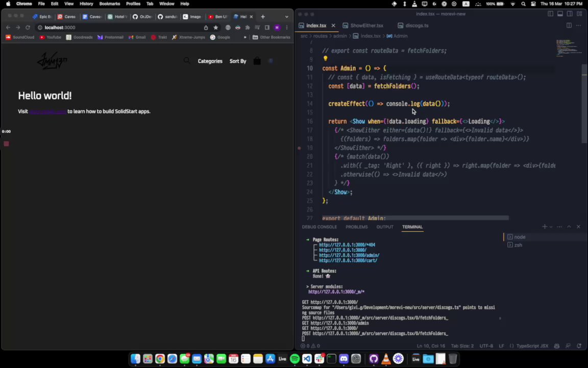
Task: Open the Goodreads bookmark
Action: (80, 37)
